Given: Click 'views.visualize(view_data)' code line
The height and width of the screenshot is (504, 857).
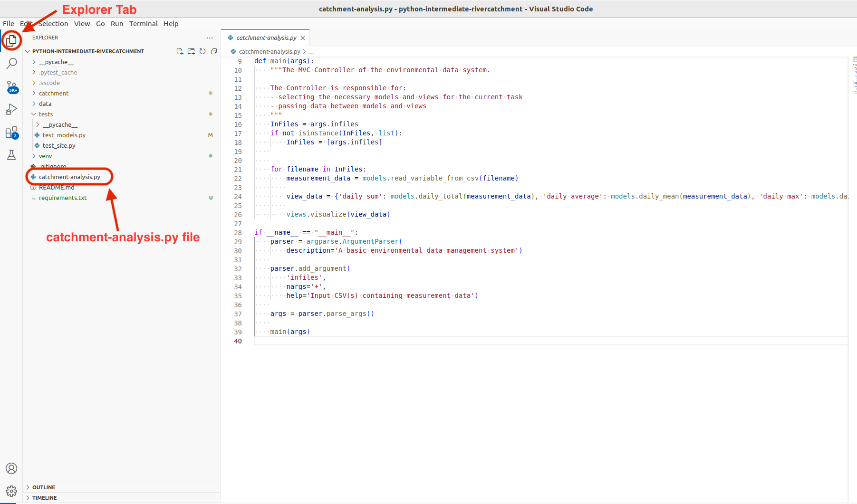Looking at the screenshot, I should pos(338,214).
